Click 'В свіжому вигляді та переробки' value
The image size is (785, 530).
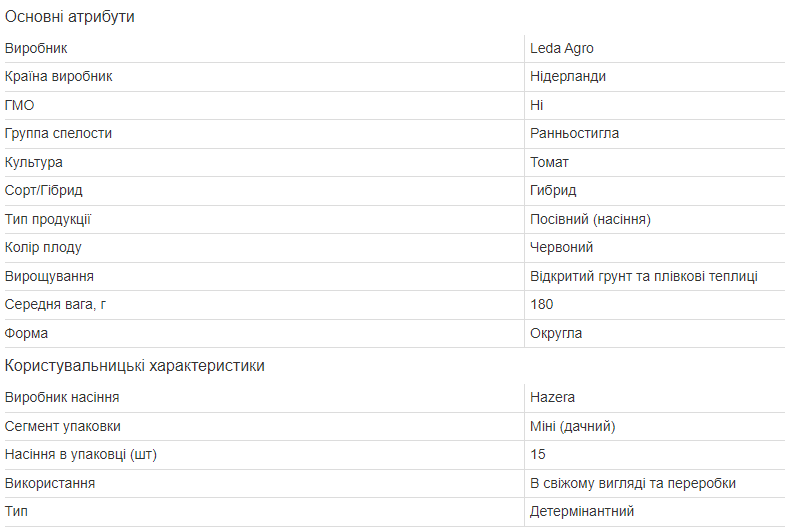633,483
